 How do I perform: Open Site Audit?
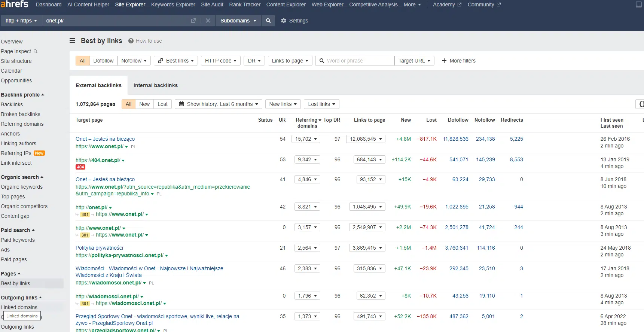212,4
